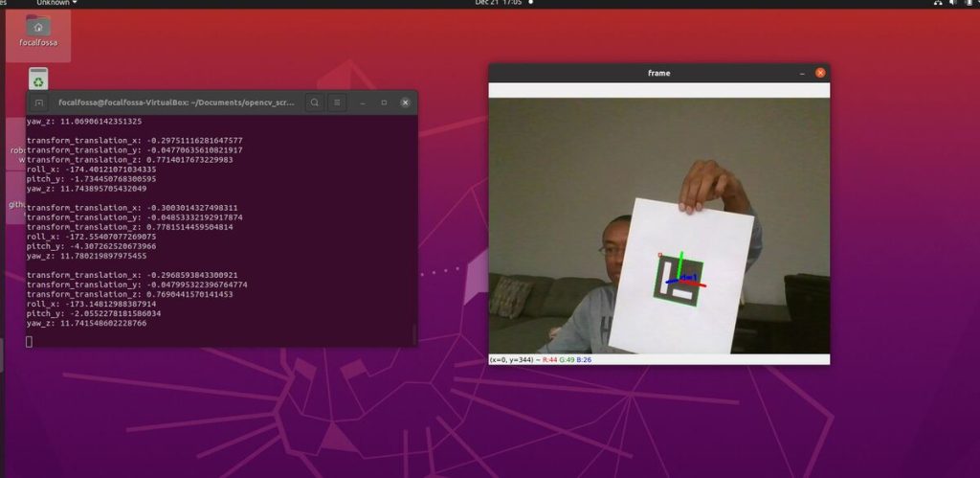980x478 pixels.
Task: Open the Dec 21 clock calendar menu
Action: (498, 3)
